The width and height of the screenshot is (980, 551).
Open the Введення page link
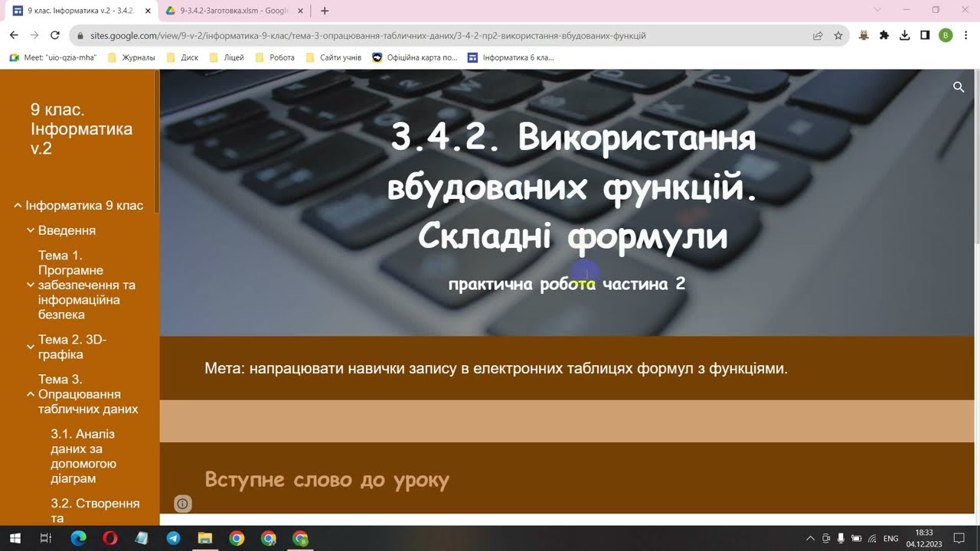click(67, 230)
